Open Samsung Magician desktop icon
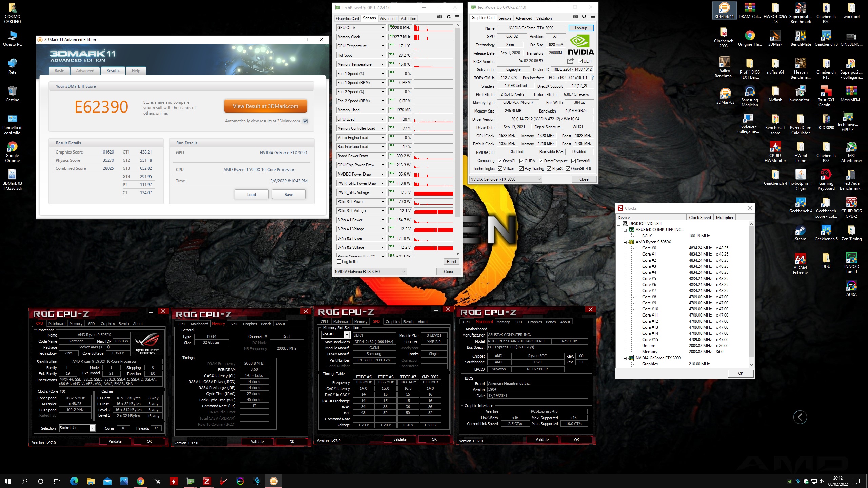868x488 pixels. tap(750, 97)
